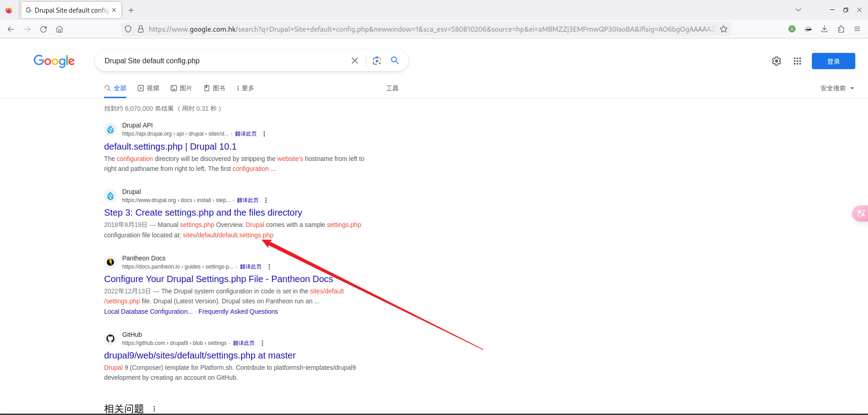868x415 pixels.
Task: Open Configure Your Drupal Settings.php File result
Action: pos(219,279)
